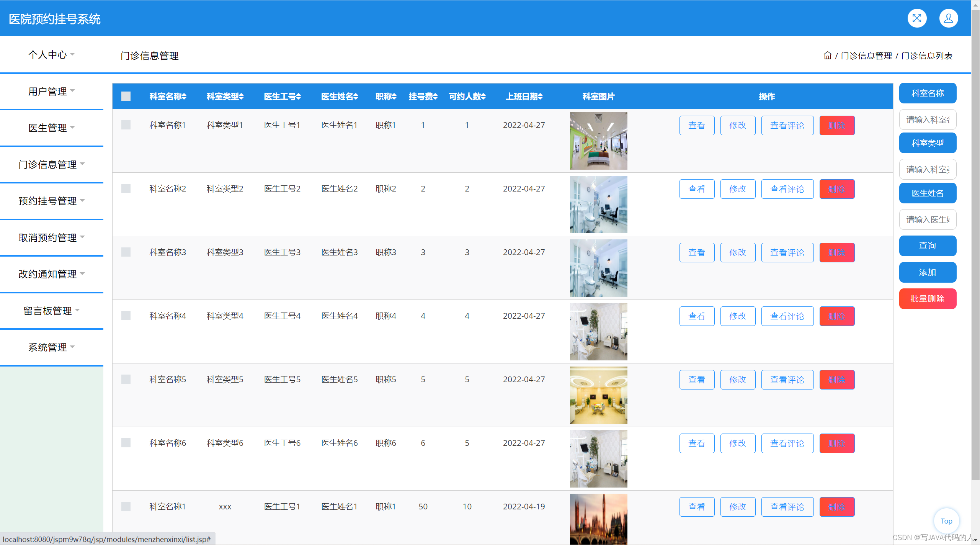Expand the 个人中心 sidebar menu

click(51, 54)
